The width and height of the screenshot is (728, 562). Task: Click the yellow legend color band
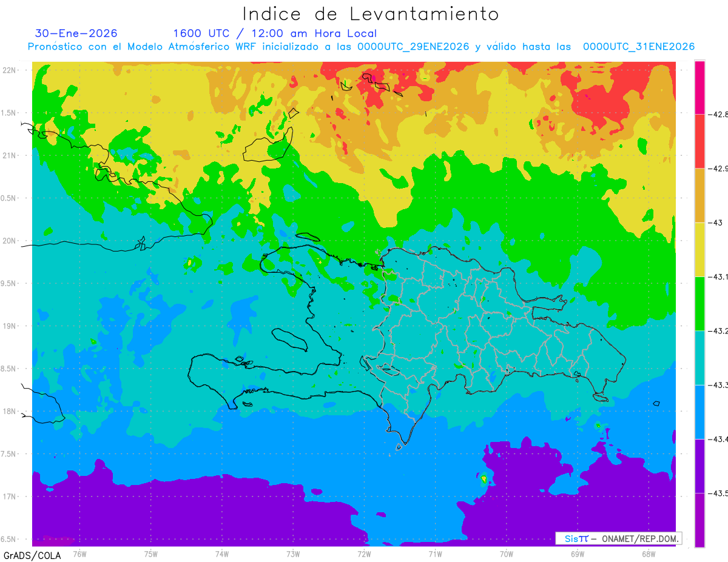coord(700,249)
